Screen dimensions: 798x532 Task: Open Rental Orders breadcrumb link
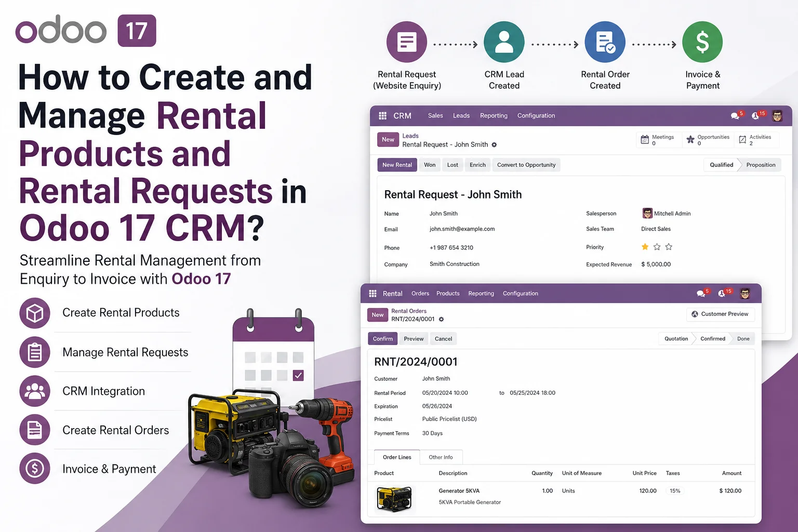pyautogui.click(x=409, y=311)
